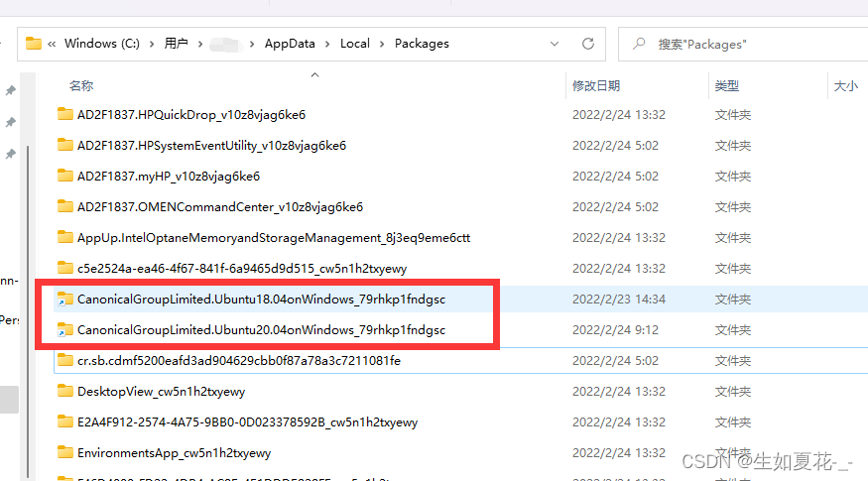Viewport: 868px width, 481px height.
Task: Go to 用户 breadcrumb
Action: (176, 44)
